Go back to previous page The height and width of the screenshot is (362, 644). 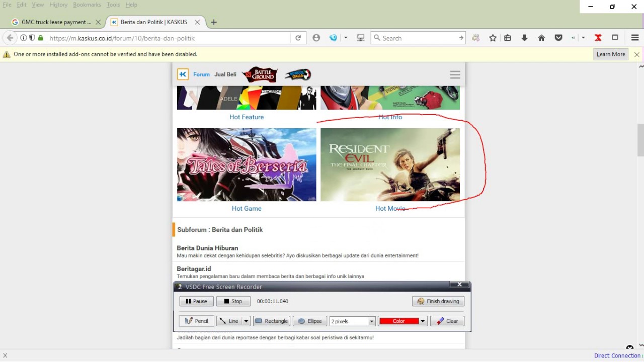pyautogui.click(x=10, y=38)
